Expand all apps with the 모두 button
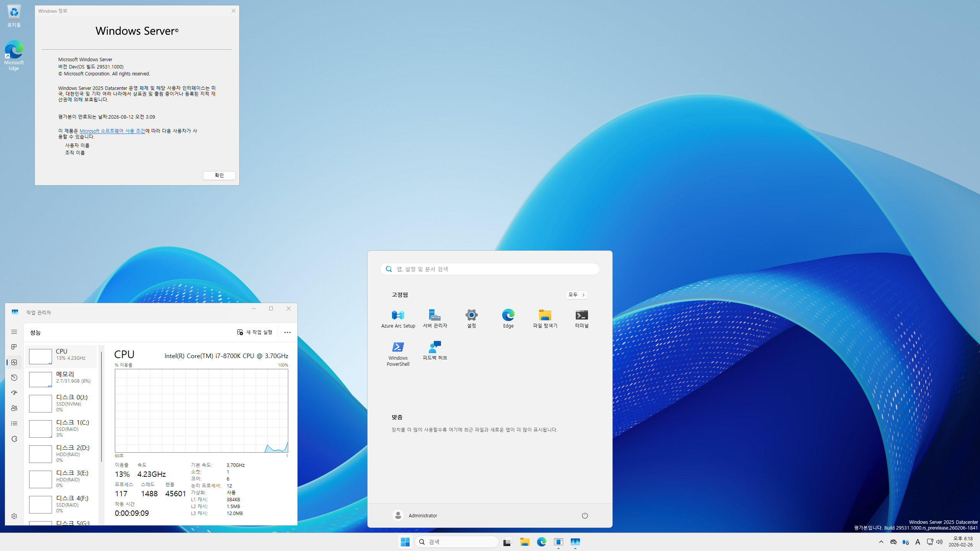This screenshot has height=551, width=980. coord(576,295)
